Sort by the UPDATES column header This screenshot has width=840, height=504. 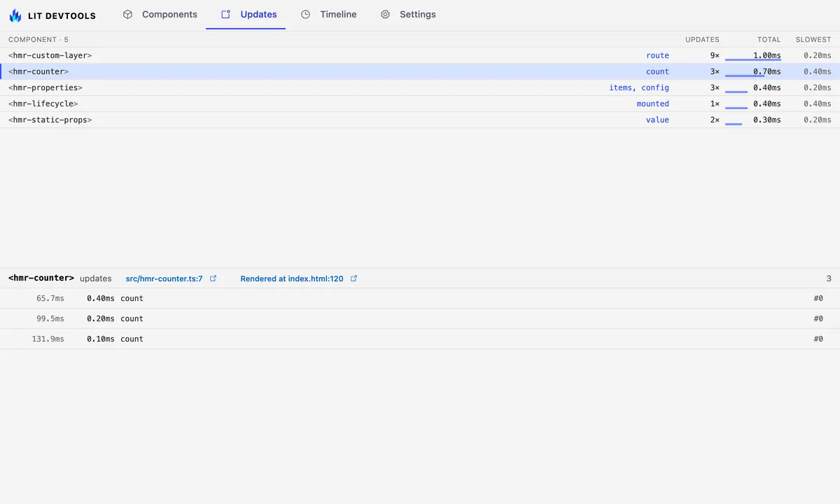(x=702, y=40)
